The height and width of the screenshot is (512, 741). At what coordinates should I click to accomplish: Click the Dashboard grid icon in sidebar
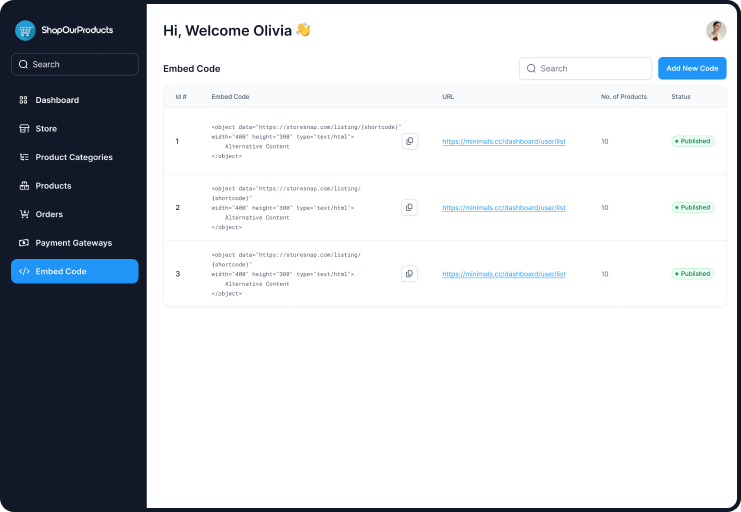coord(24,100)
